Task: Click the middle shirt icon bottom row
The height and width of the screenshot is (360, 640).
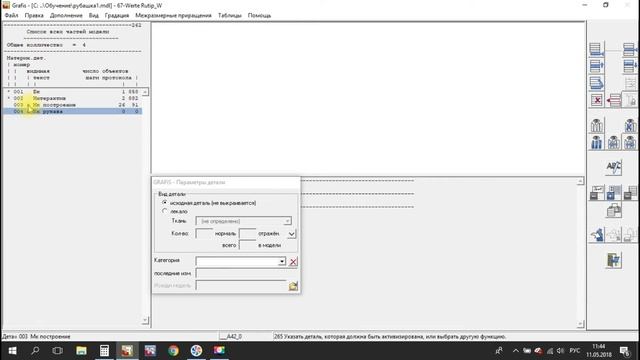Action: (613, 142)
